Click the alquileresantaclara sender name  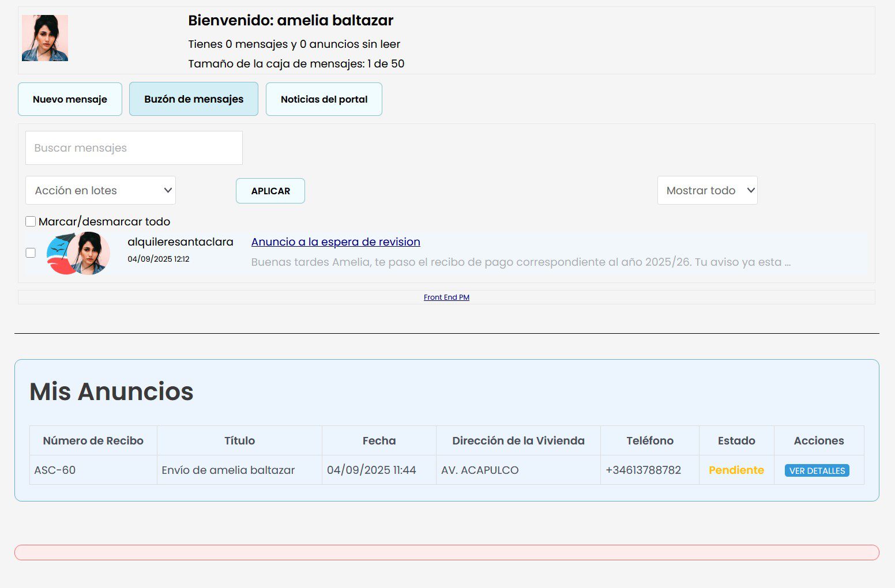(x=180, y=242)
